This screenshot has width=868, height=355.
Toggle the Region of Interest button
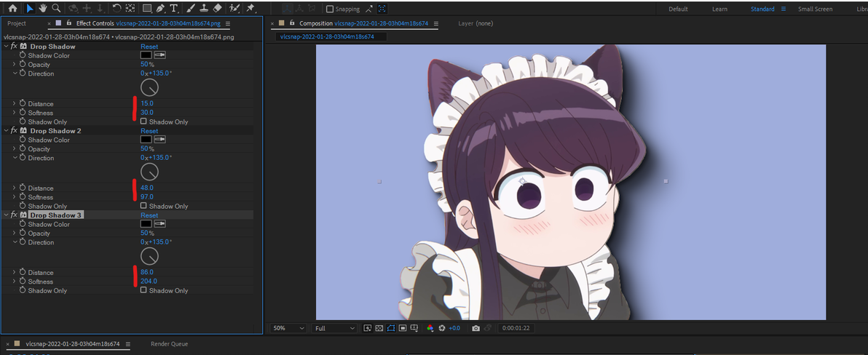pos(403,329)
